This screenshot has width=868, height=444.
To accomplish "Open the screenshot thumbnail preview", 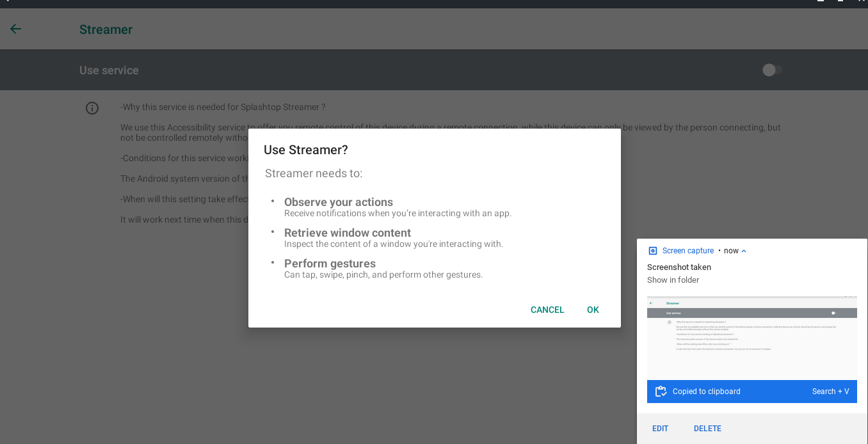I will click(751, 337).
